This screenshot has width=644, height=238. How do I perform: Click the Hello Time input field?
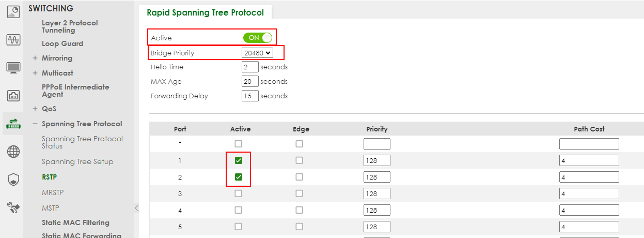250,67
